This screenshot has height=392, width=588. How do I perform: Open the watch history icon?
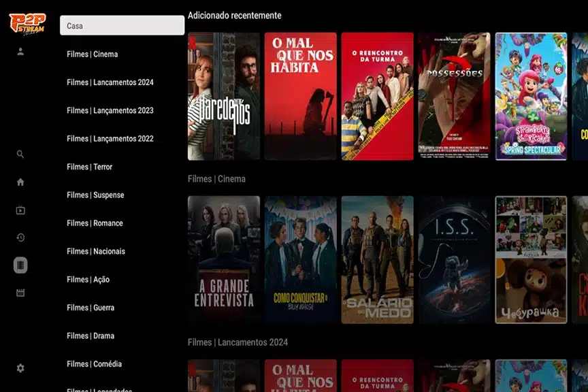(20, 238)
